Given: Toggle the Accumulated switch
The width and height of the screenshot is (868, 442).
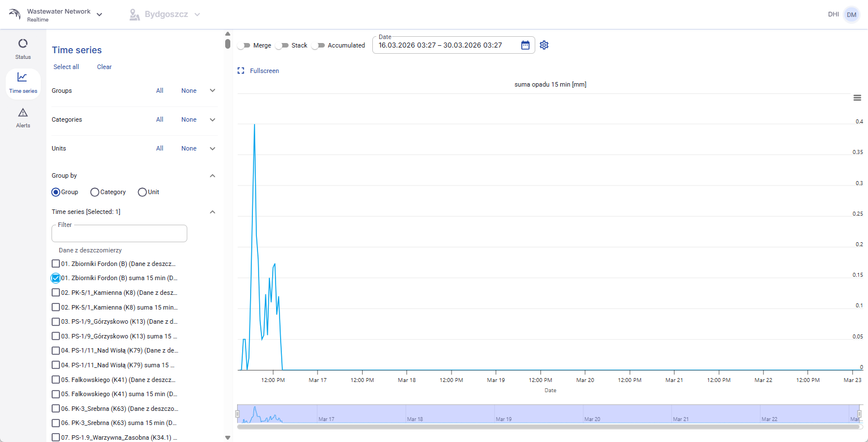Looking at the screenshot, I should (x=319, y=45).
